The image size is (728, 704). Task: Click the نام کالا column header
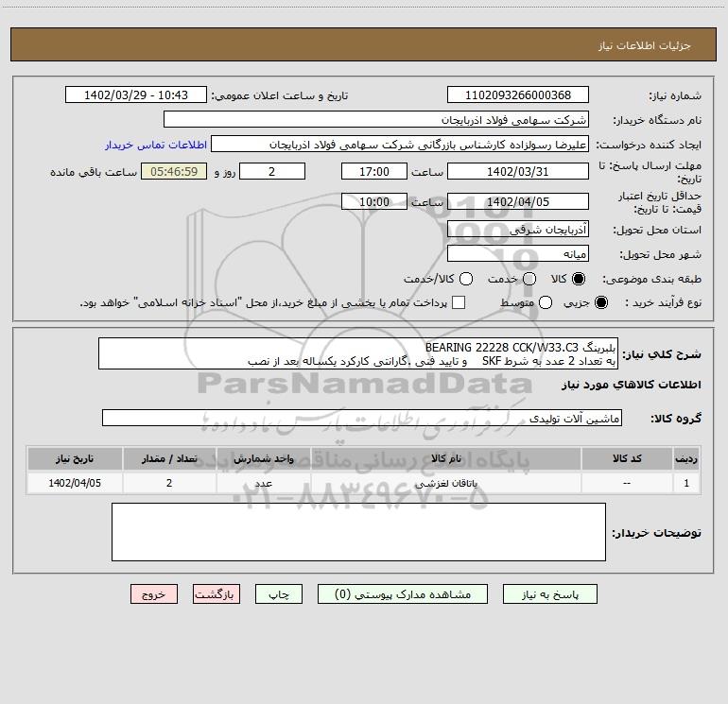pos(445,458)
